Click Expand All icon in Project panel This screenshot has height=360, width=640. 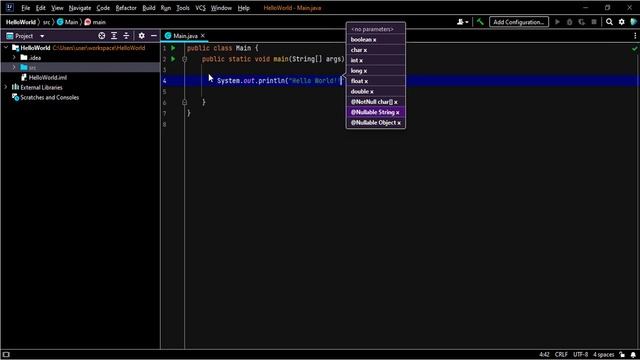coord(114,36)
